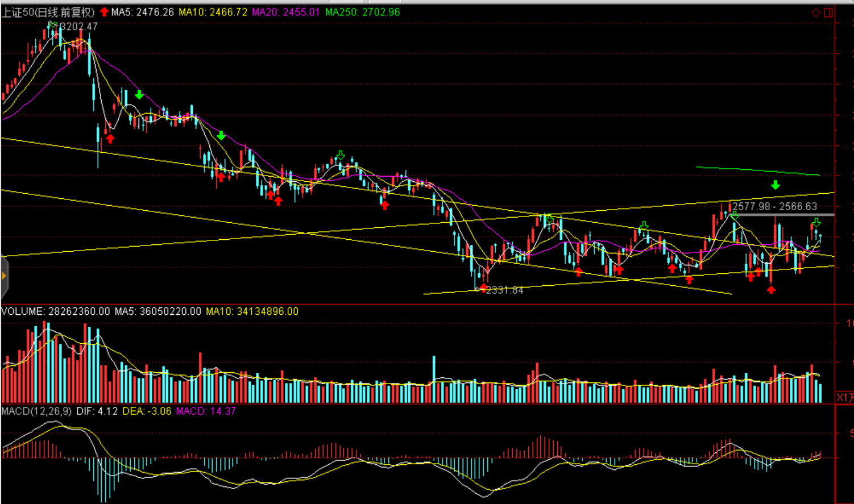854x504 pixels.
Task: Click the MA250 indicator value label
Action: click(362, 12)
